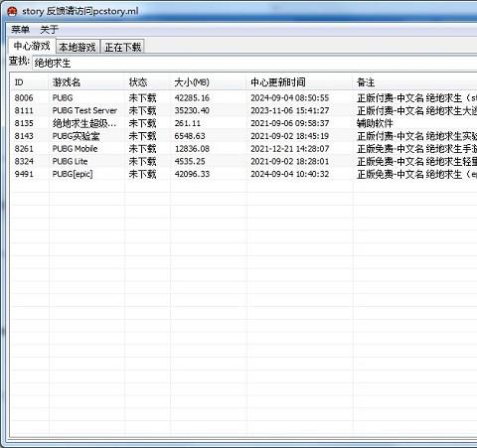
Task: Sort by the 大小(MB) column header
Action: pyautogui.click(x=209, y=82)
